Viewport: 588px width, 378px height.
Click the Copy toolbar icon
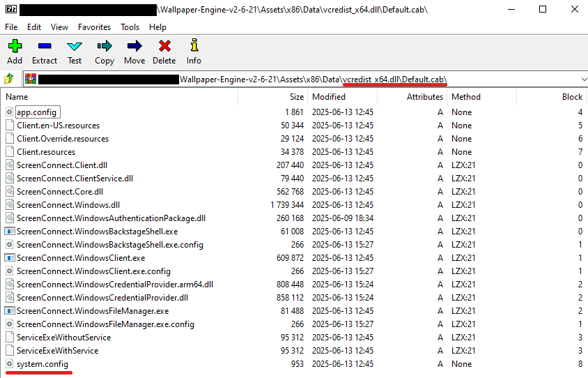click(105, 46)
